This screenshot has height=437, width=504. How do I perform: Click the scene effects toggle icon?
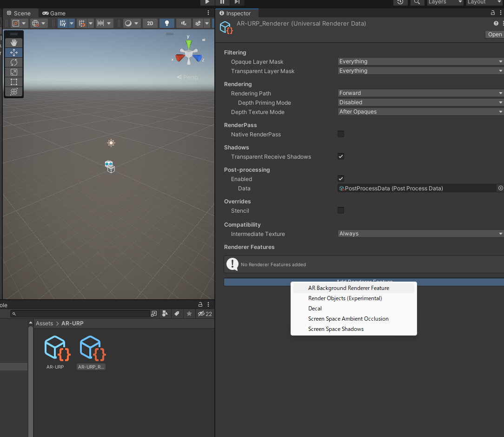click(198, 23)
